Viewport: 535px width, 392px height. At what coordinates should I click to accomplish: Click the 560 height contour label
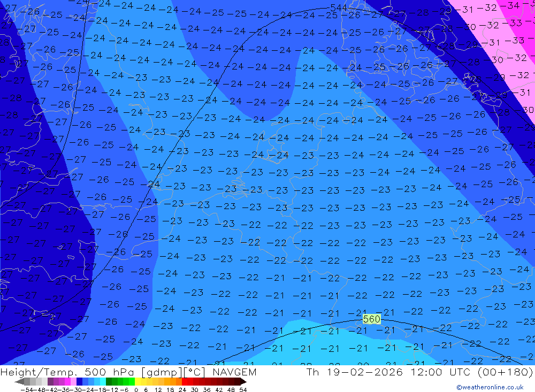(372, 319)
